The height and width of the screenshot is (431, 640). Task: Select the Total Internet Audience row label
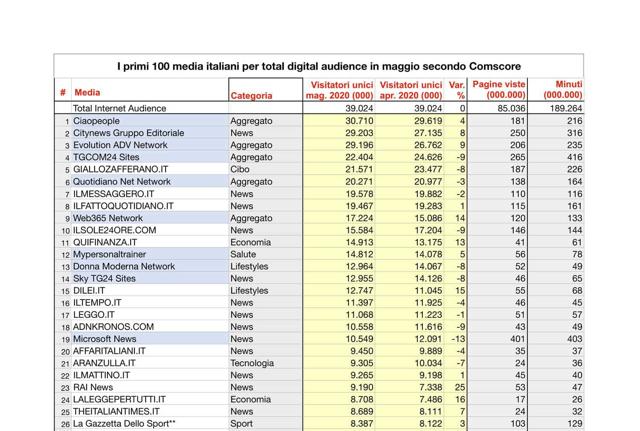coord(119,109)
